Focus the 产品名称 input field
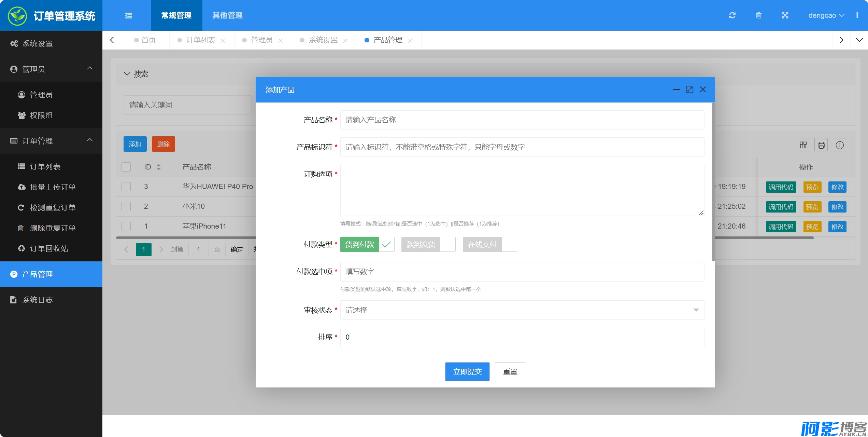This screenshot has width=868, height=437. point(522,120)
